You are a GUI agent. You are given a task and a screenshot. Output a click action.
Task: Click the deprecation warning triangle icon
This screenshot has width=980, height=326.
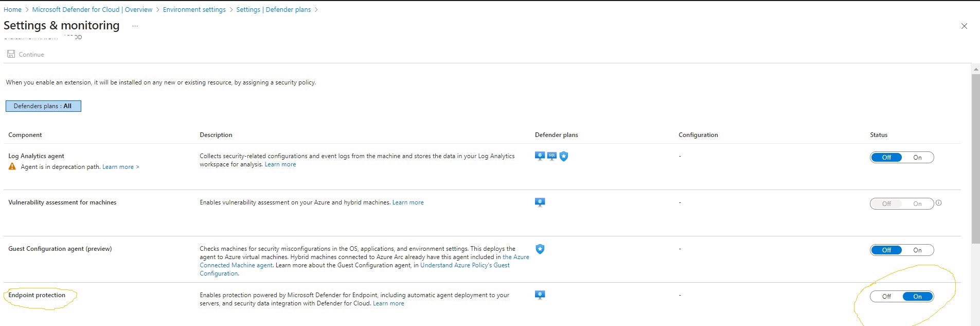[12, 166]
